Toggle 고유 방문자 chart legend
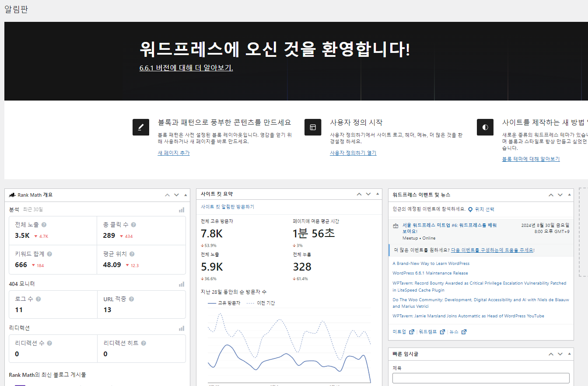The height and width of the screenshot is (386, 588). (x=224, y=303)
